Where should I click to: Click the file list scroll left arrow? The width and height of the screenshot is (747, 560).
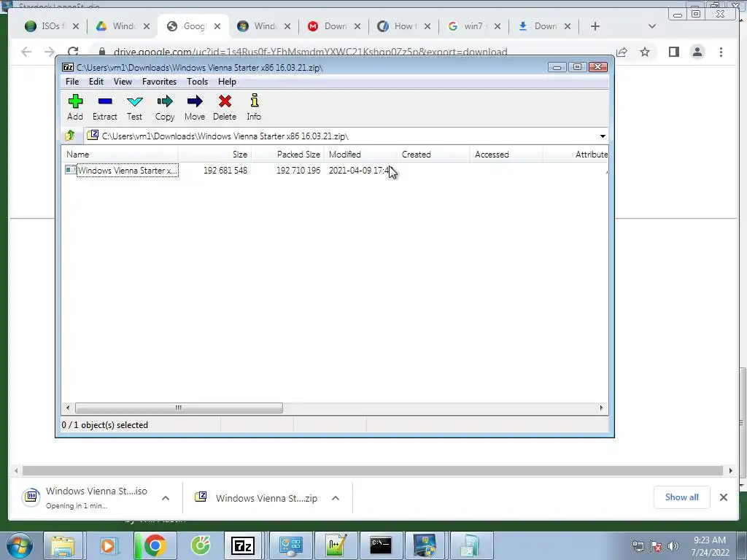[x=68, y=408]
